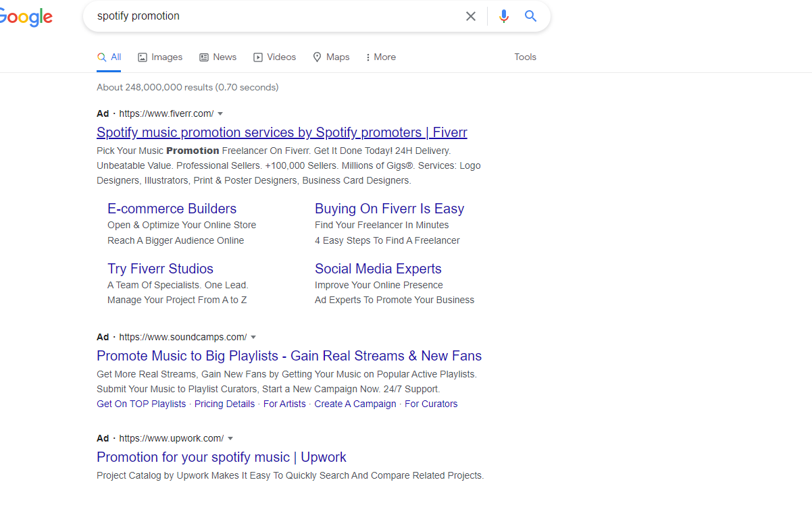Screen dimensions: 812x505
Task: Open the Social Media Experts sitelink
Action: [378, 269]
